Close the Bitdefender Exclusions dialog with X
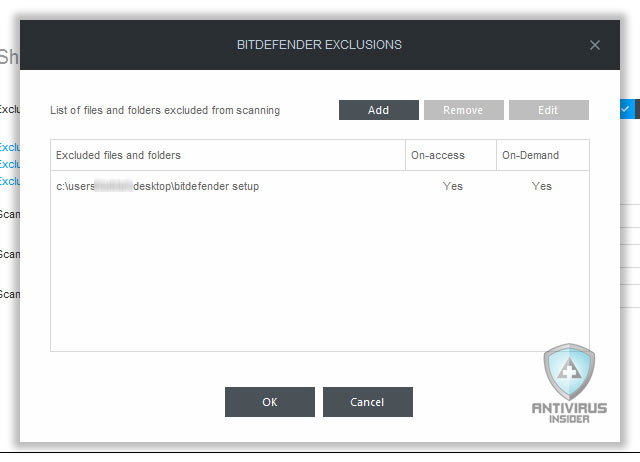 (x=595, y=45)
